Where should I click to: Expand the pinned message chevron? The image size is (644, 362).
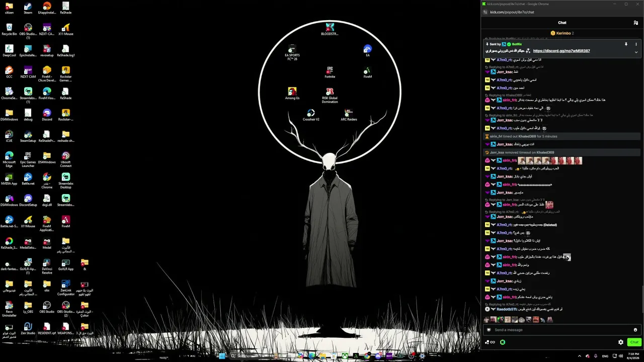coord(636,52)
